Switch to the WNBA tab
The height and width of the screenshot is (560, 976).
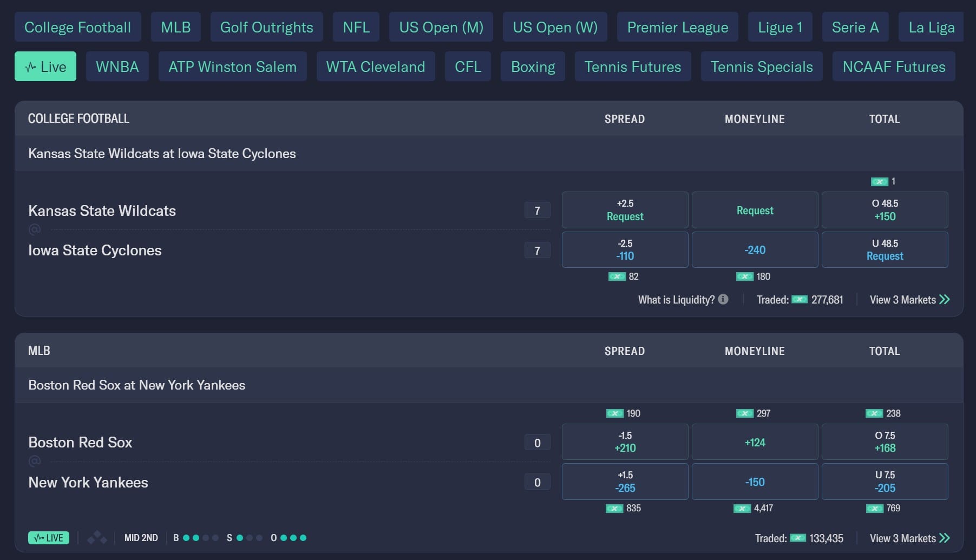[117, 67]
